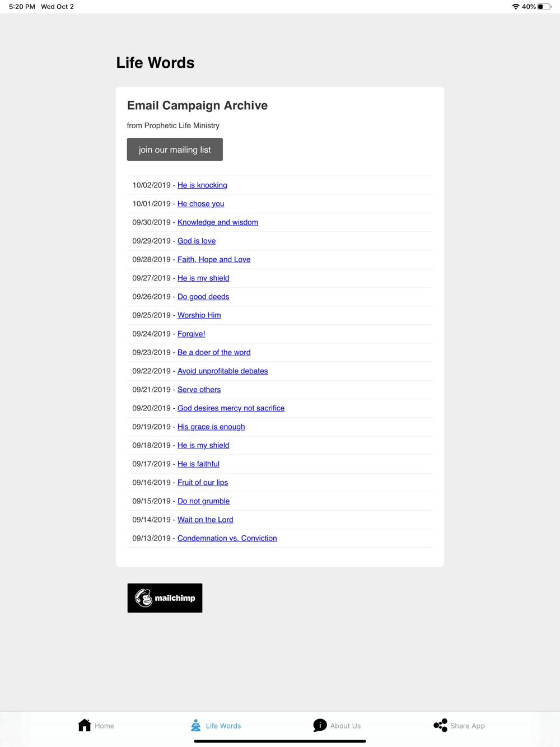Tap the home indicator bar
Viewport: 560px width, 747px height.
click(x=280, y=741)
